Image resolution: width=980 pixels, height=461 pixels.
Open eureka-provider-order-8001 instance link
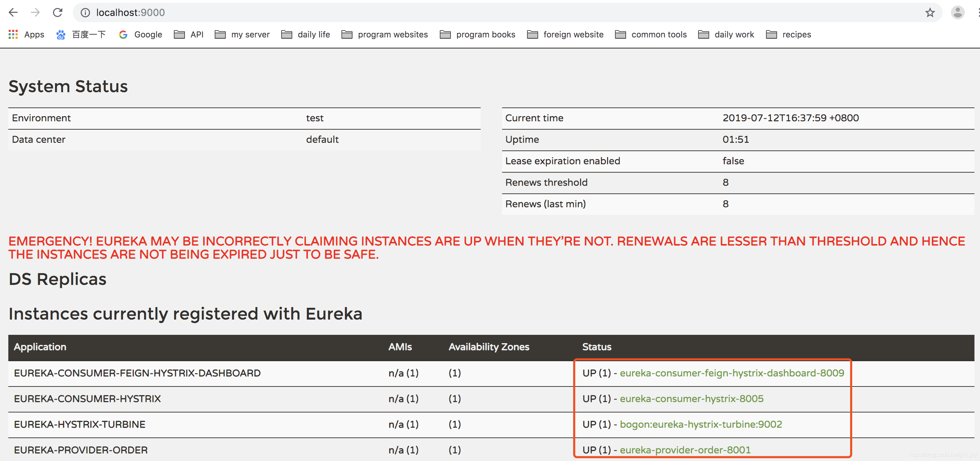tap(685, 450)
